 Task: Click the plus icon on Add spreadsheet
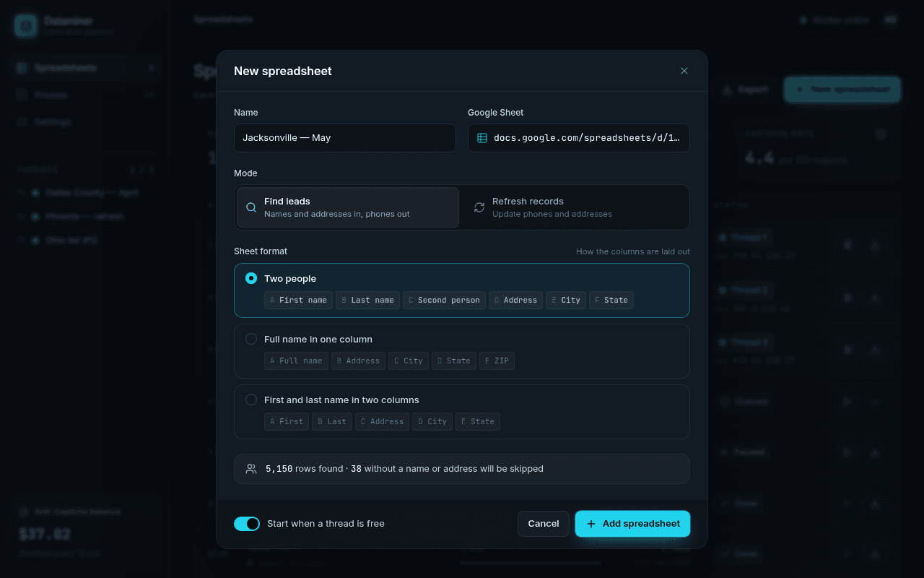pyautogui.click(x=591, y=524)
